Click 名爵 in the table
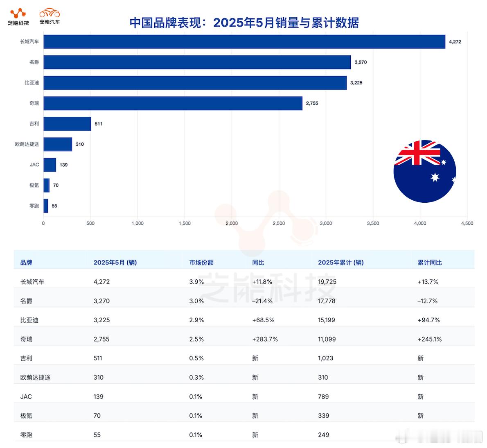487x448 pixels. [27, 301]
